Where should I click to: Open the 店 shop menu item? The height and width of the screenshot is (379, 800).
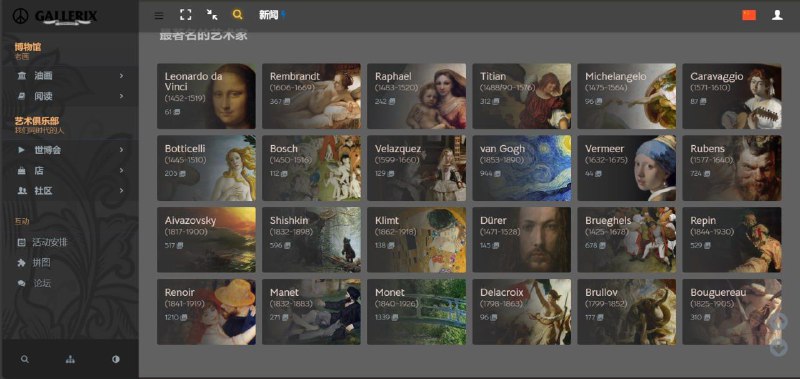(39, 170)
